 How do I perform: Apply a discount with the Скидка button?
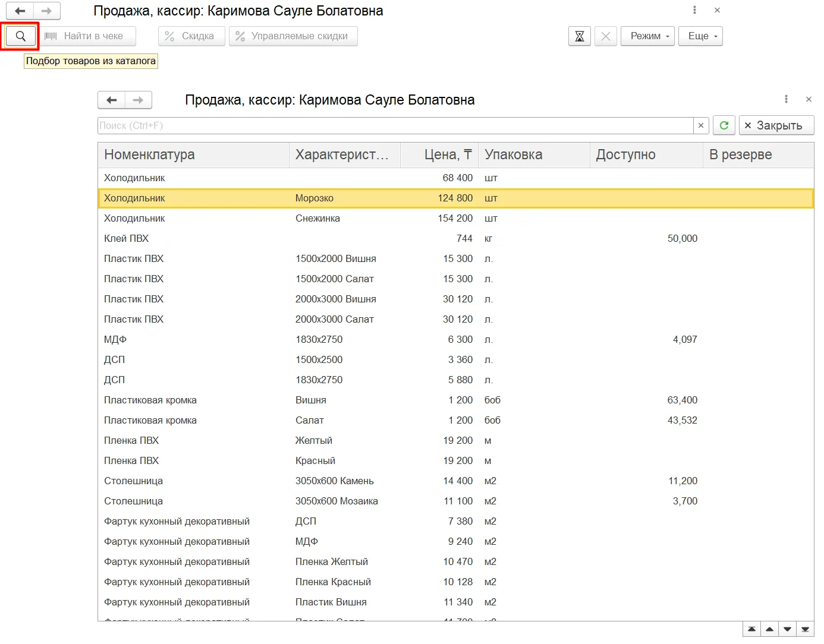click(x=191, y=36)
